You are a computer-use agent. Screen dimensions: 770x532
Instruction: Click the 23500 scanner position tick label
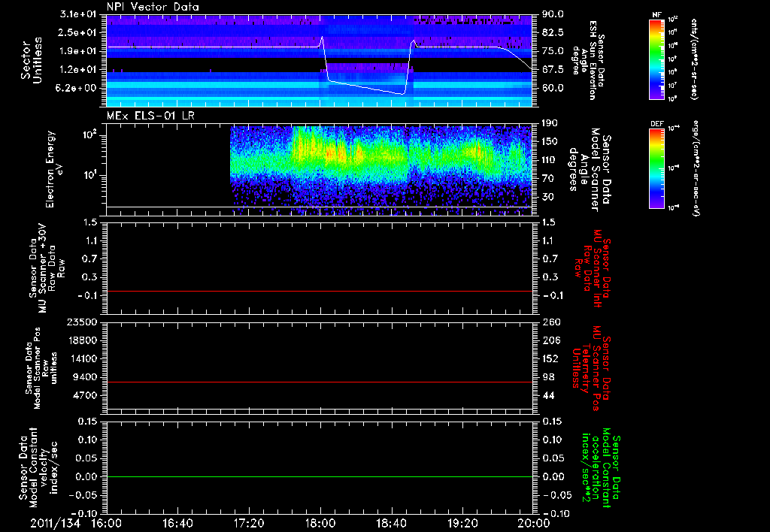82,322
